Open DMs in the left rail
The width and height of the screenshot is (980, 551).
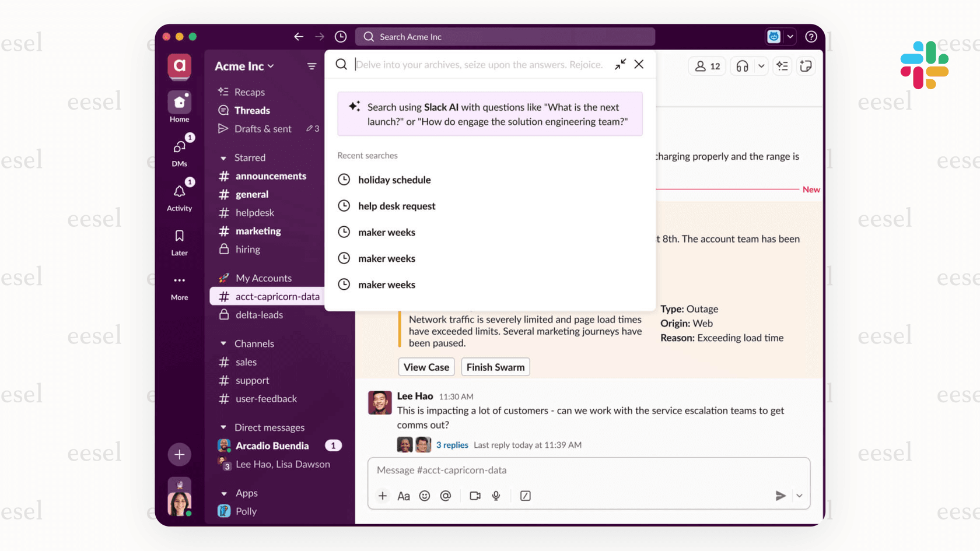180,152
